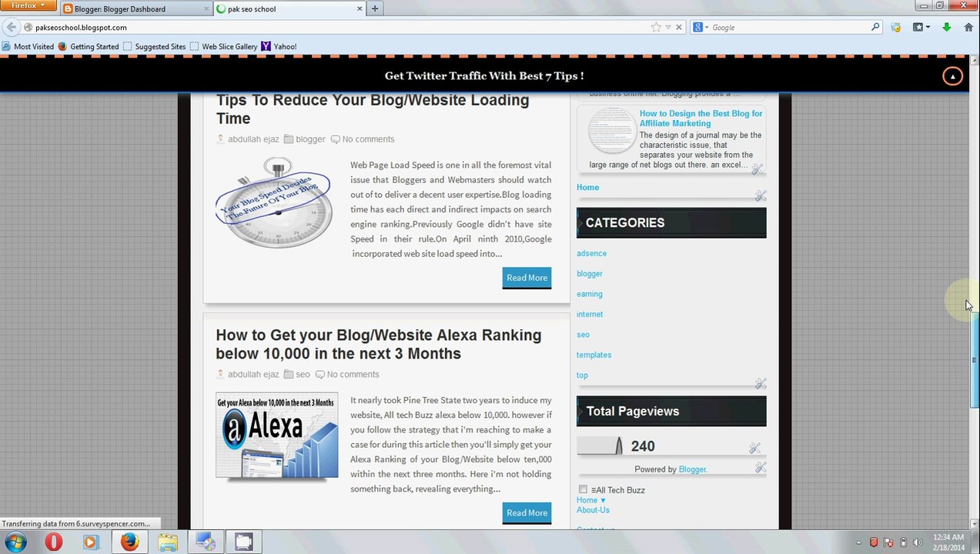Open the Alexa Ranking below 10,000 post title

click(379, 344)
